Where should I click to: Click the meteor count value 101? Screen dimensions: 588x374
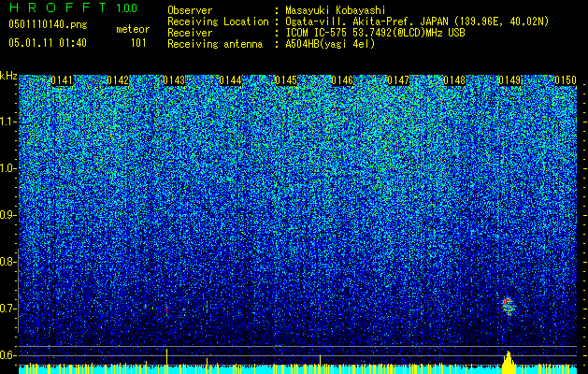coord(138,43)
